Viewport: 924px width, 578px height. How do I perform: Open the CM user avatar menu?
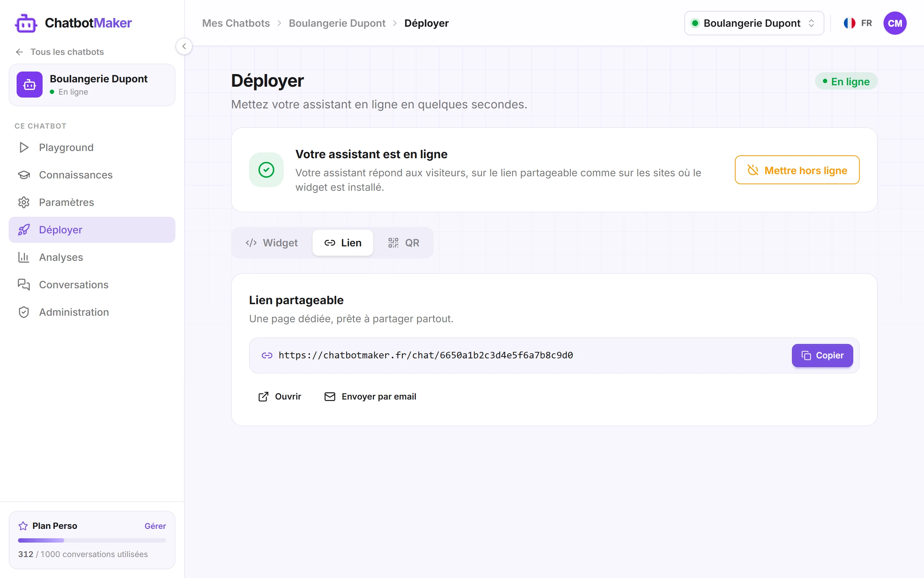895,23
